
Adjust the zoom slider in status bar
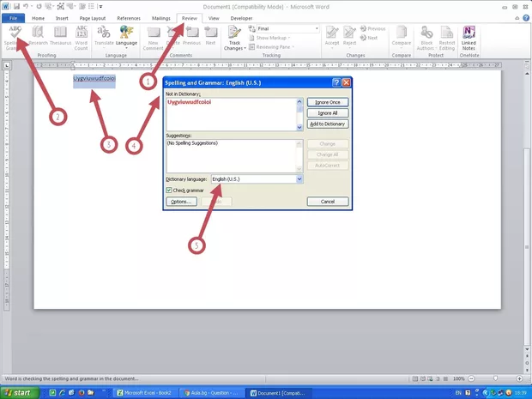495,378
